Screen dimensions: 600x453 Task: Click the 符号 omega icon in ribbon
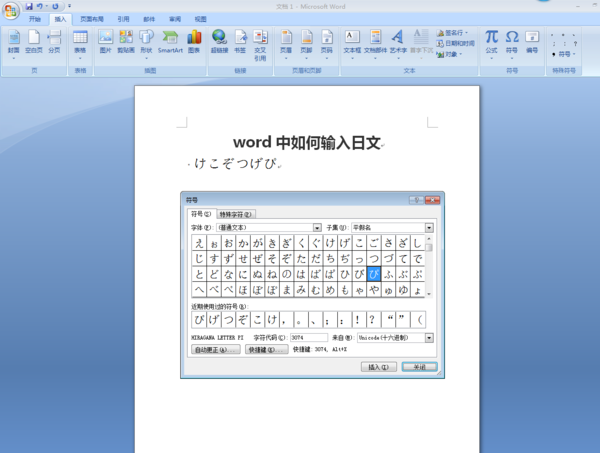click(x=512, y=40)
